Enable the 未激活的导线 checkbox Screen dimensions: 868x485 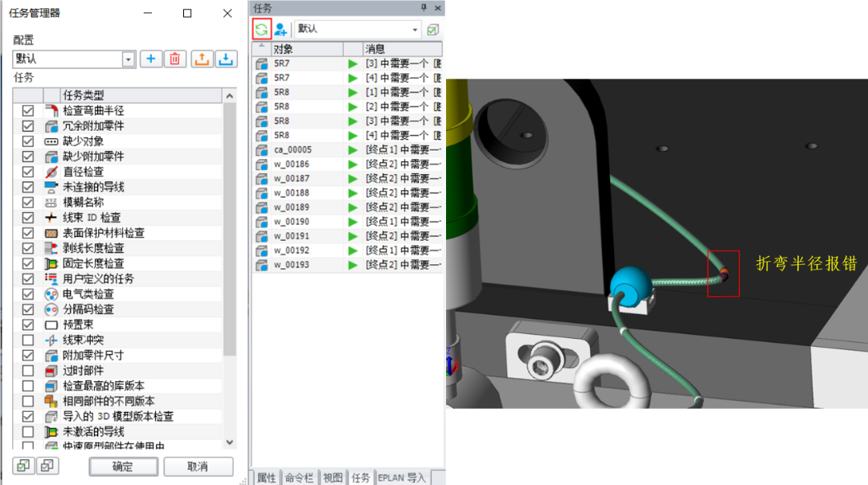(27, 432)
